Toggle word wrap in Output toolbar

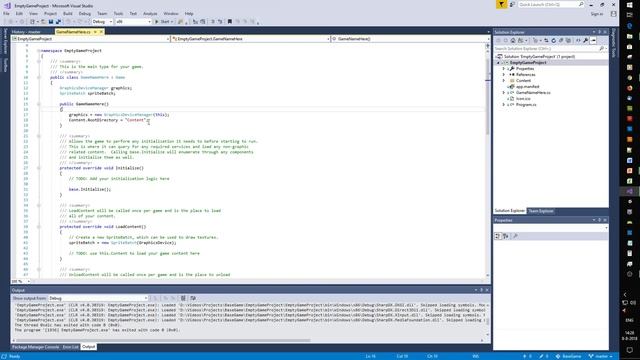(x=193, y=298)
